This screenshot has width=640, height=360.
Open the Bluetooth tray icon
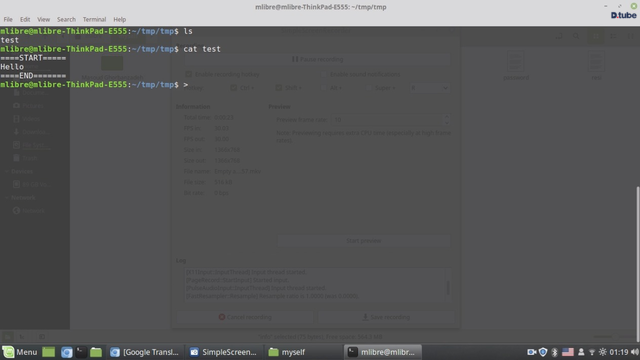(x=554, y=352)
